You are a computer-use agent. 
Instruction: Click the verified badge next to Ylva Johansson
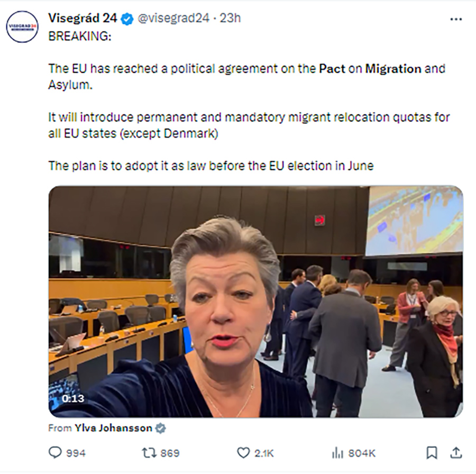(160, 428)
